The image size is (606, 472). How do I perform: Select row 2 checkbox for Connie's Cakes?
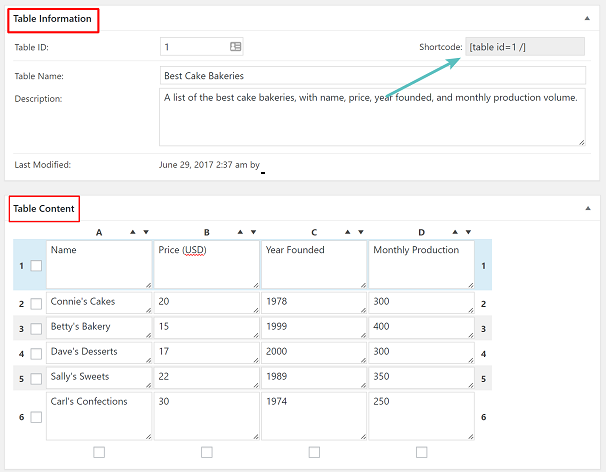(36, 303)
